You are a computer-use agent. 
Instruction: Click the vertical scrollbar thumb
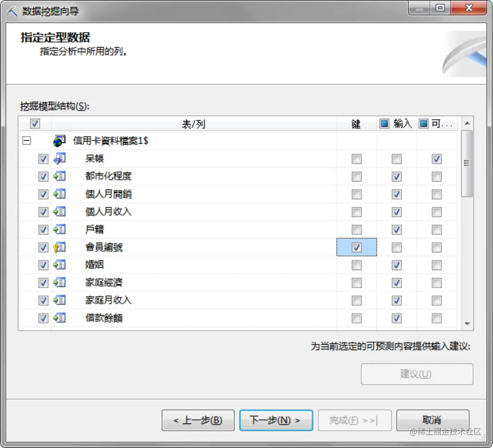click(x=467, y=163)
